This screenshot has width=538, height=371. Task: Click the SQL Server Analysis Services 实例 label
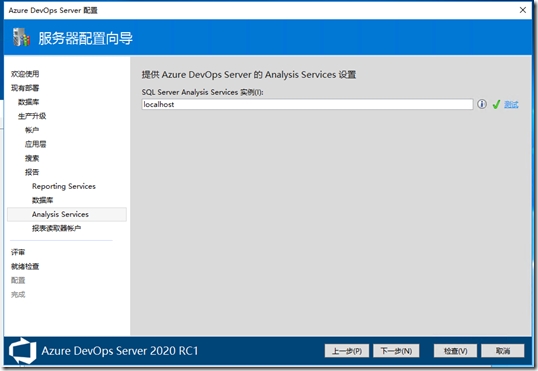[x=202, y=92]
